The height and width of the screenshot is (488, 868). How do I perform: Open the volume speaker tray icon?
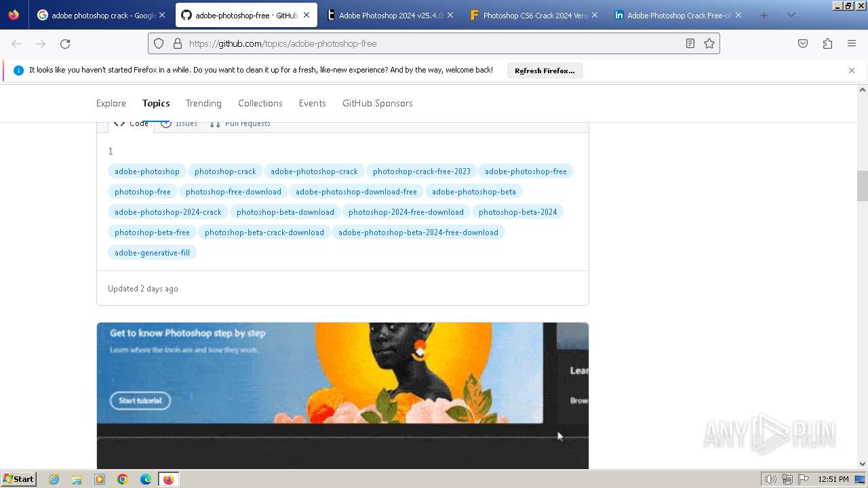(770, 479)
